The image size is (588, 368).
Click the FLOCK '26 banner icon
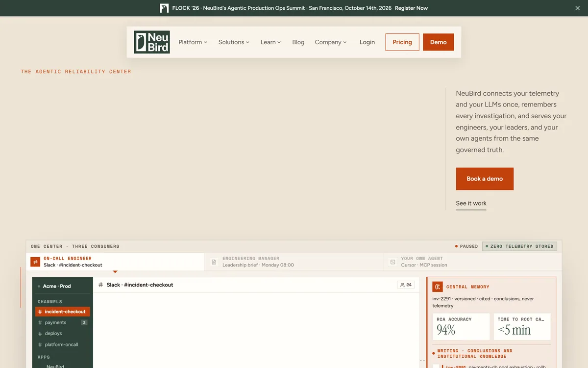point(164,8)
